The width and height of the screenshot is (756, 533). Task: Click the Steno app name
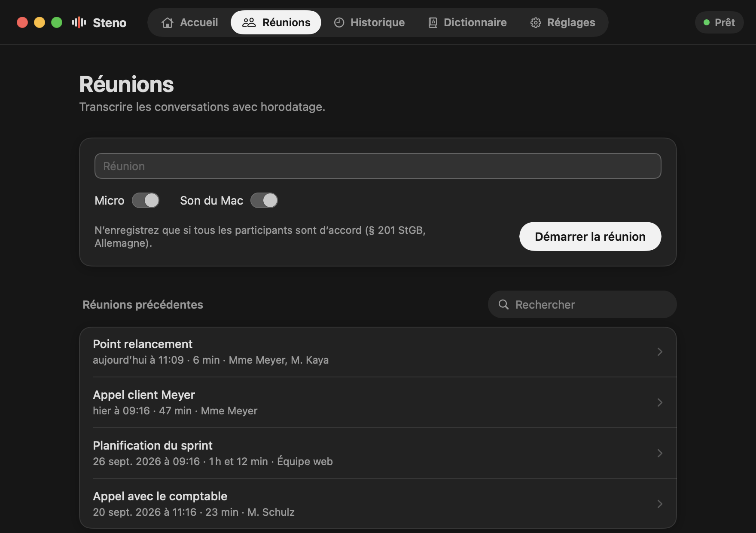point(110,22)
